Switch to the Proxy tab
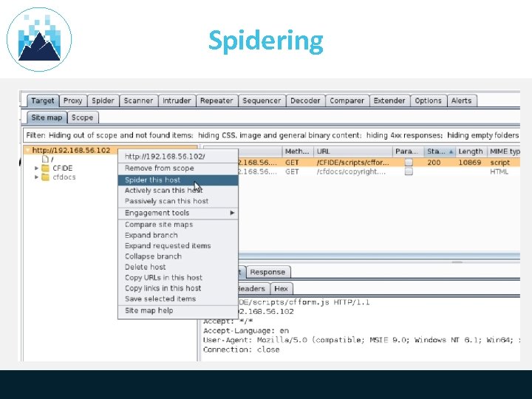 pos(72,100)
